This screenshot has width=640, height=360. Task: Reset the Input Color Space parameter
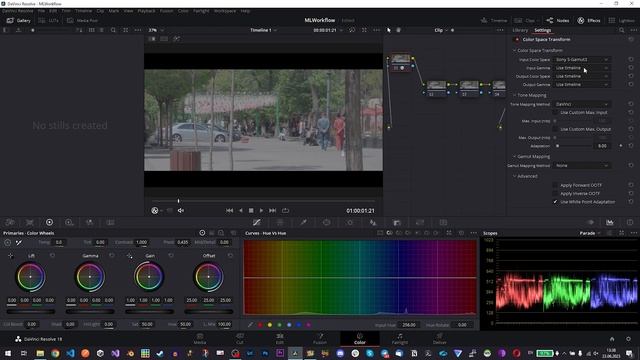[631, 60]
